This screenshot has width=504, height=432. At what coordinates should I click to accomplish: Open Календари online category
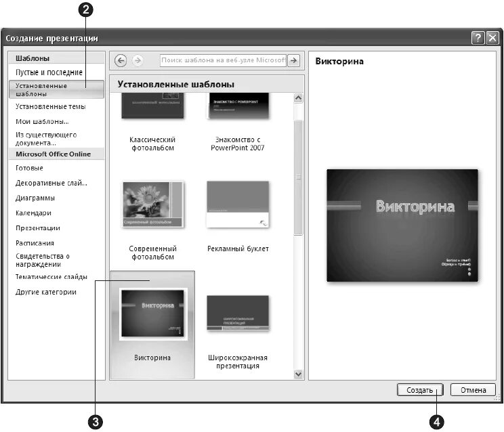[x=33, y=213]
